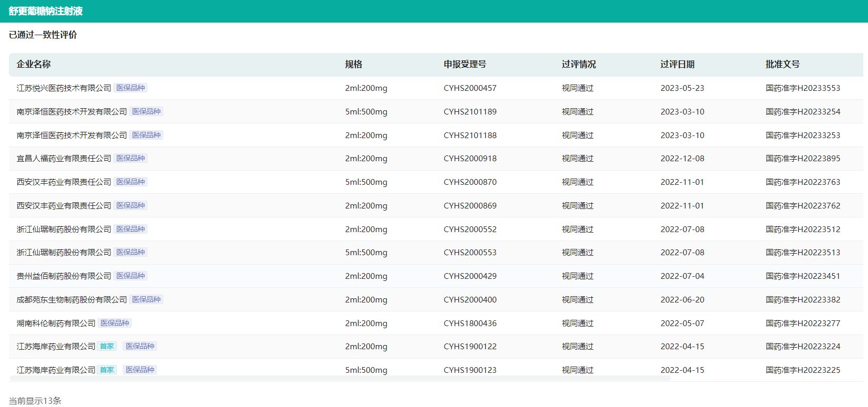Screen dimensions: 868x407
Task: Click the 已通过一致性评价 section heading
Action: 43,35
